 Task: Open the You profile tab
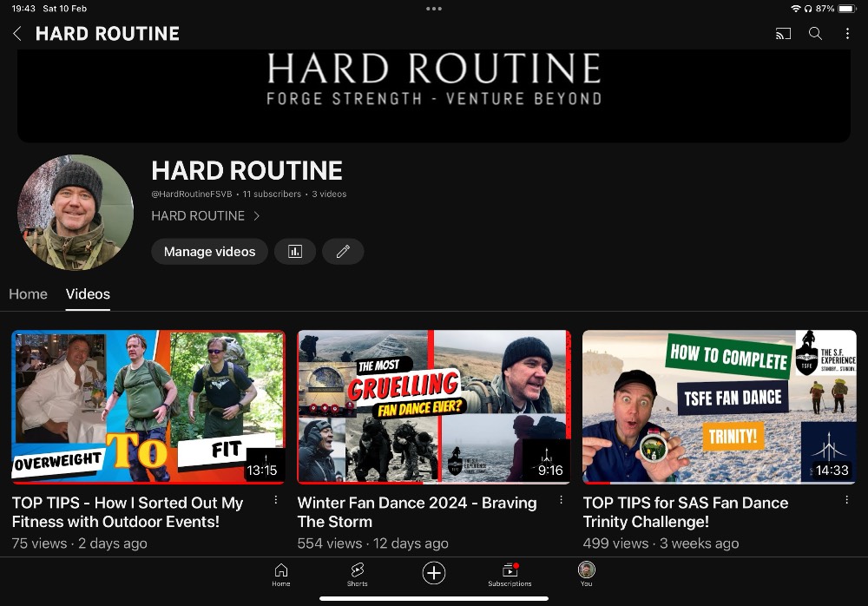coord(586,575)
